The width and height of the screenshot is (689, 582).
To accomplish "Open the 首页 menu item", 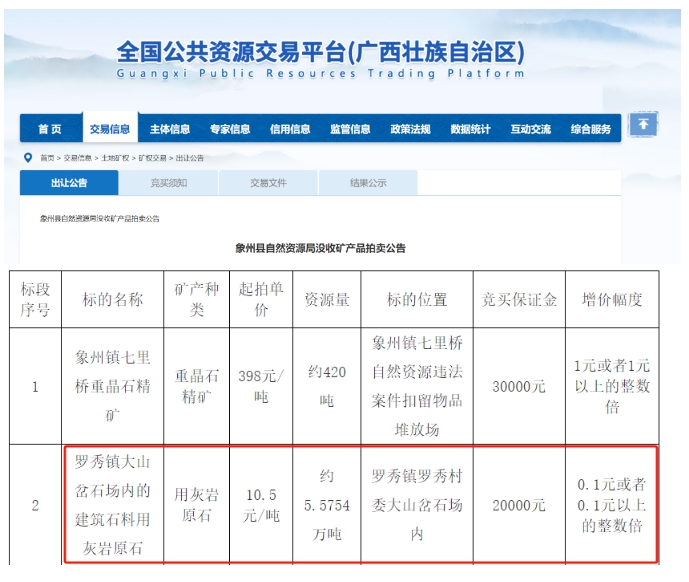I will click(50, 129).
